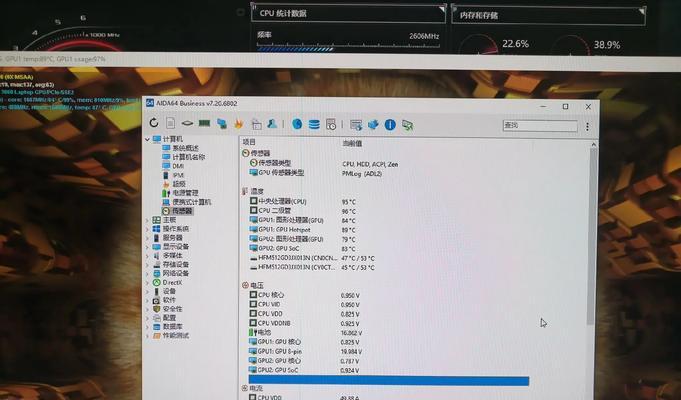
Task: Click the 温度 group header
Action: (x=253, y=191)
